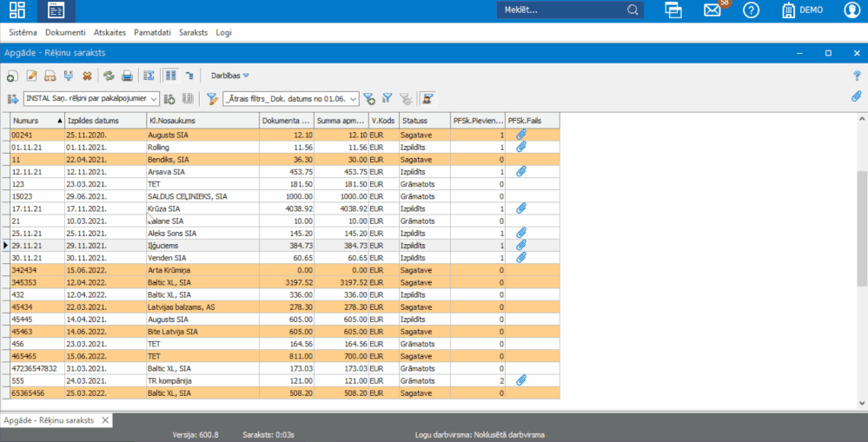Expand the INSTAL view selection dropdown
This screenshot has width=868, height=442.
[x=155, y=98]
